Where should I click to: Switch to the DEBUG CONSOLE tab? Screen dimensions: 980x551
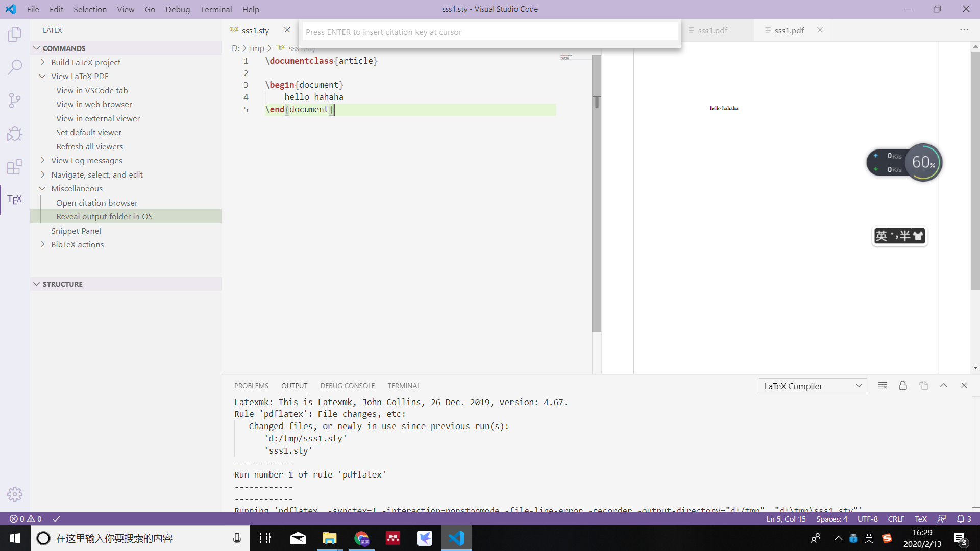coord(348,386)
